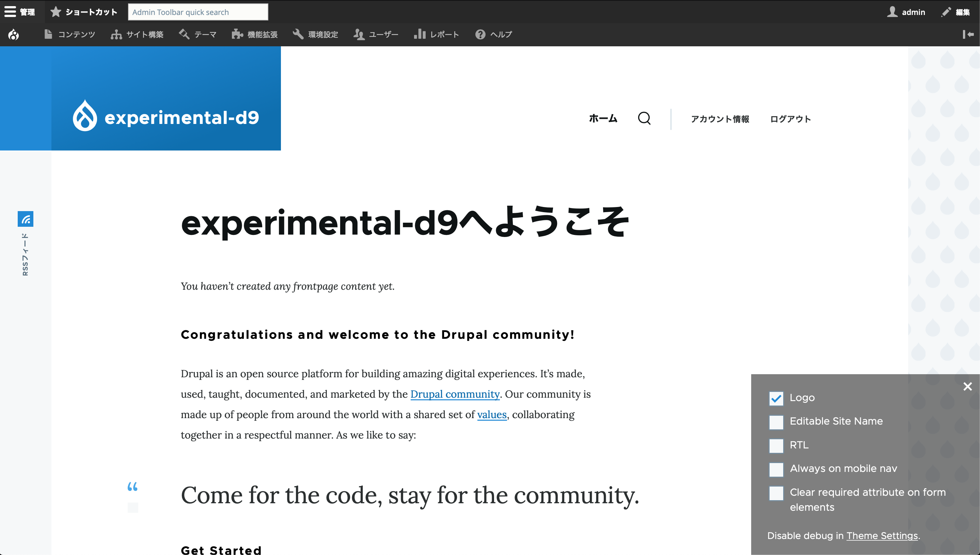
Task: Open the ユーザー admin menu
Action: point(376,34)
